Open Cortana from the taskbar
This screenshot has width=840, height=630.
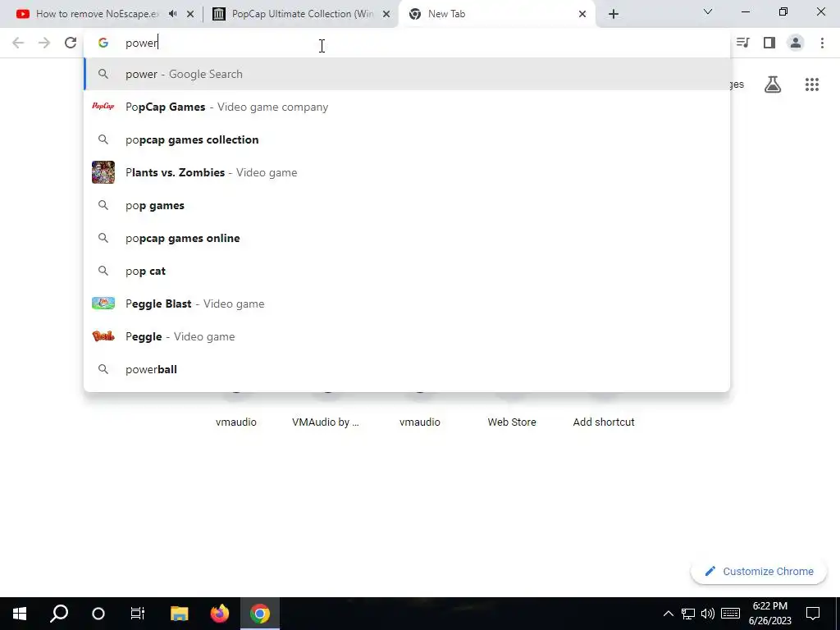[98, 614]
